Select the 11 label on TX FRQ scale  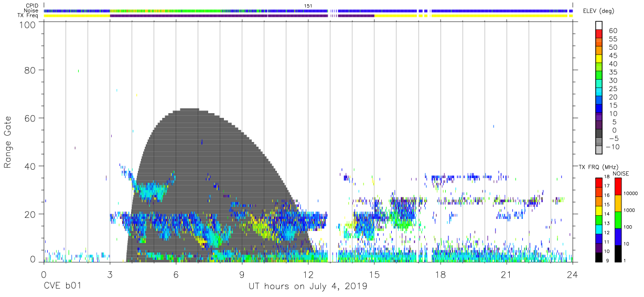coord(607,242)
